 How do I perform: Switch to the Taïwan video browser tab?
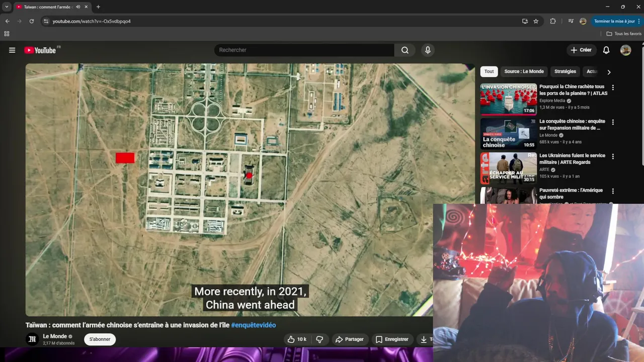point(48,7)
